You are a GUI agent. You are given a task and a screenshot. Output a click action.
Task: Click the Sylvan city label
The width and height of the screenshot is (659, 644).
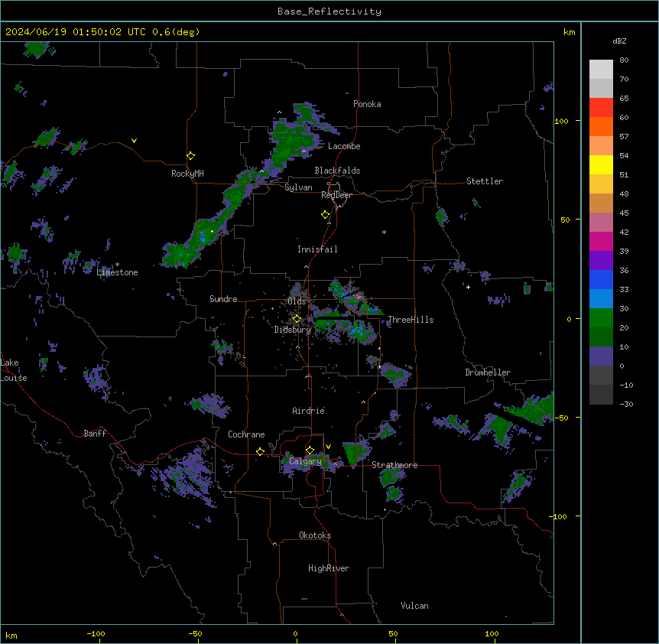coord(298,187)
